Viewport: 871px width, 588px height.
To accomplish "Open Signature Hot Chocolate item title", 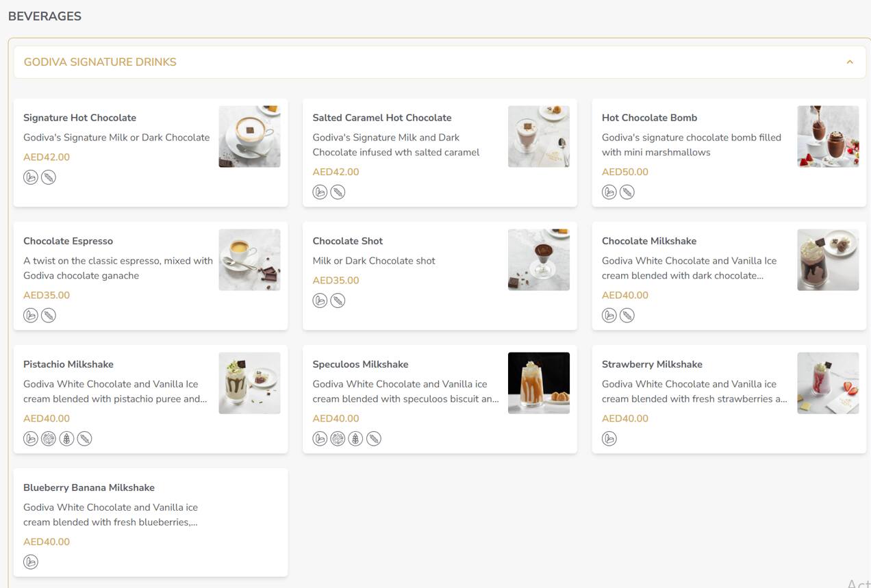I will coord(79,118).
